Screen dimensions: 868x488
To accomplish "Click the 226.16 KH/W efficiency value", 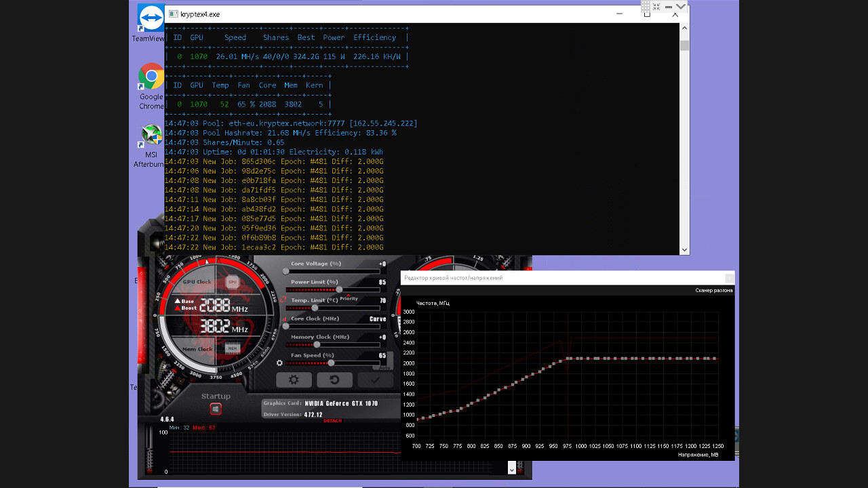I will point(378,57).
